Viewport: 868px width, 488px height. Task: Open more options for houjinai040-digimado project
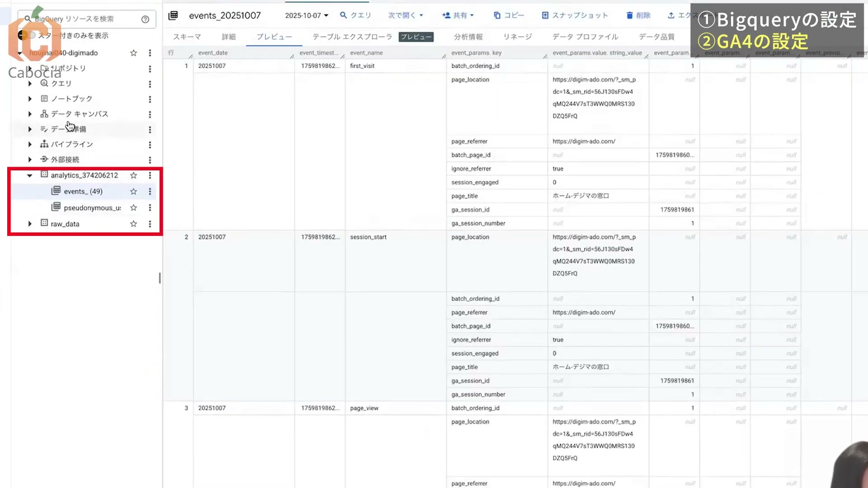(150, 53)
